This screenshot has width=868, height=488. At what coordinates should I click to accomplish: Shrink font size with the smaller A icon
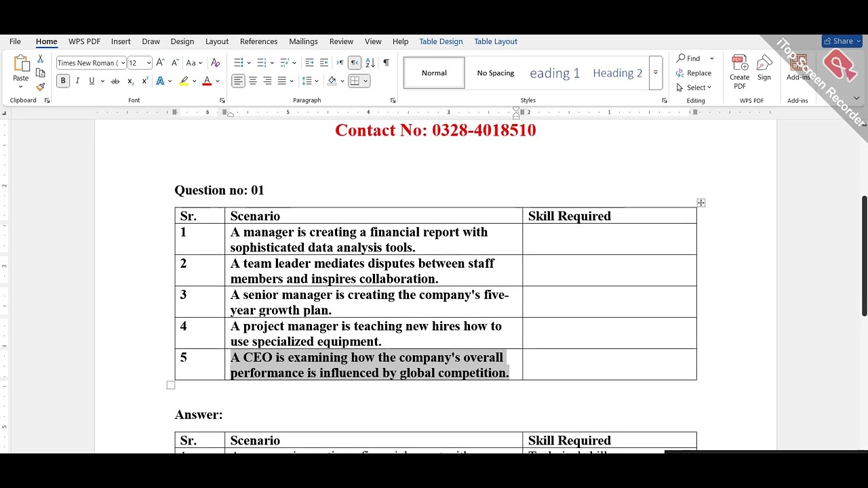tap(175, 63)
